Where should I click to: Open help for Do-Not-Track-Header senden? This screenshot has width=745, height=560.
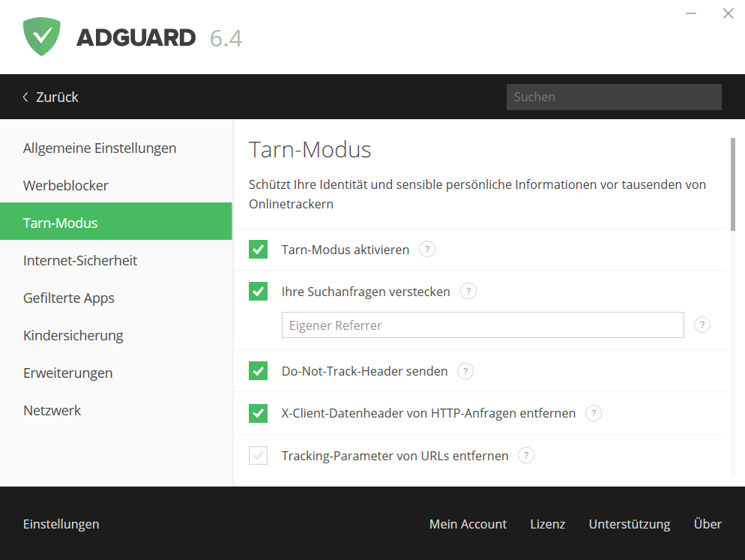click(x=465, y=371)
